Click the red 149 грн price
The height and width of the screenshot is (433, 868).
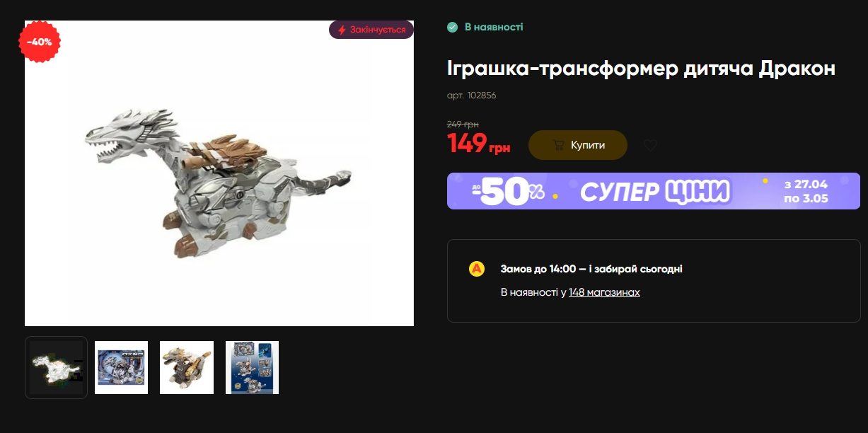pos(478,144)
